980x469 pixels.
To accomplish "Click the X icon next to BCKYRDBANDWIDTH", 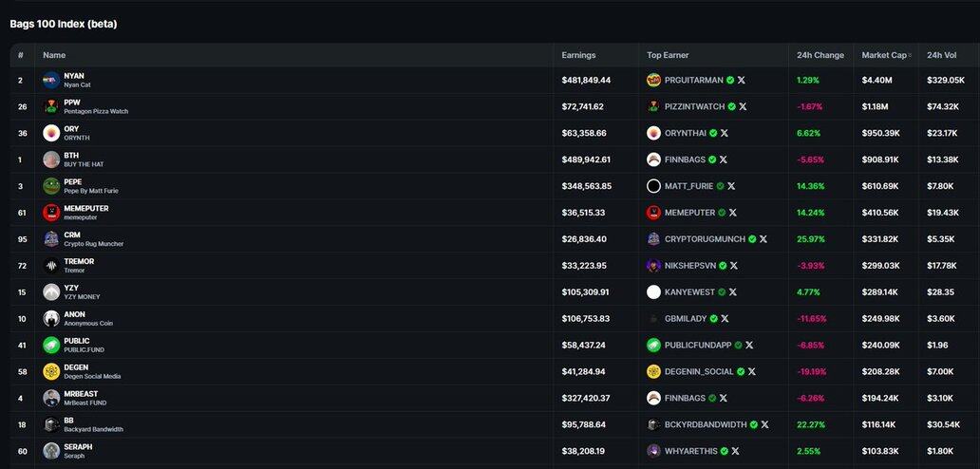I will coord(764,424).
